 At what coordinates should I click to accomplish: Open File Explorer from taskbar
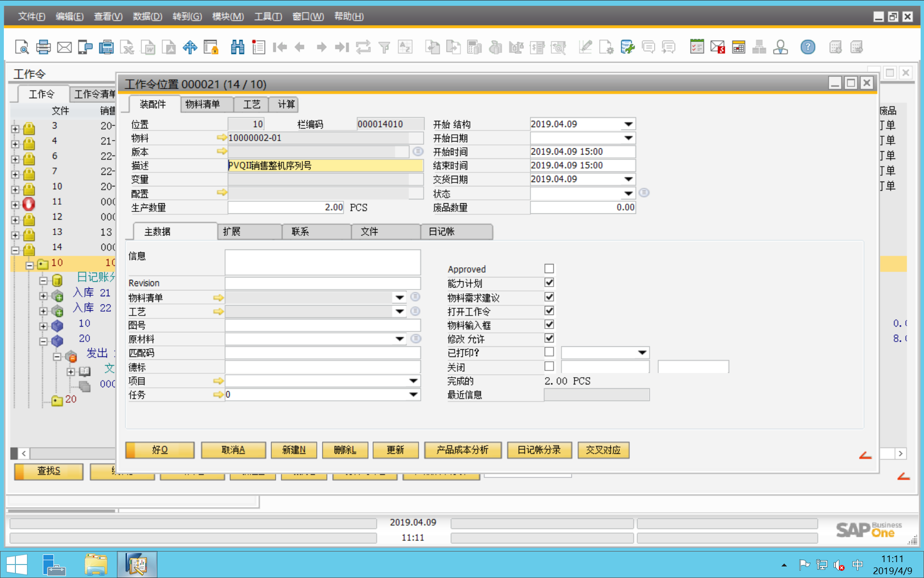(x=96, y=565)
